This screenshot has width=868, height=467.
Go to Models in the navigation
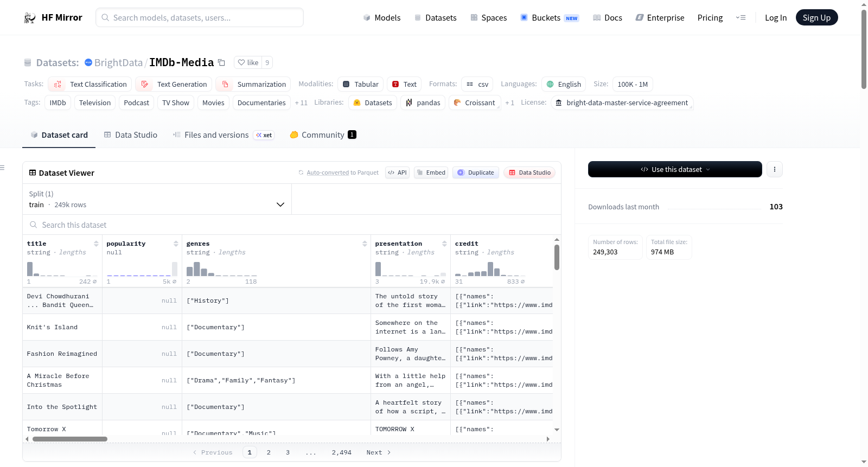[x=382, y=18]
